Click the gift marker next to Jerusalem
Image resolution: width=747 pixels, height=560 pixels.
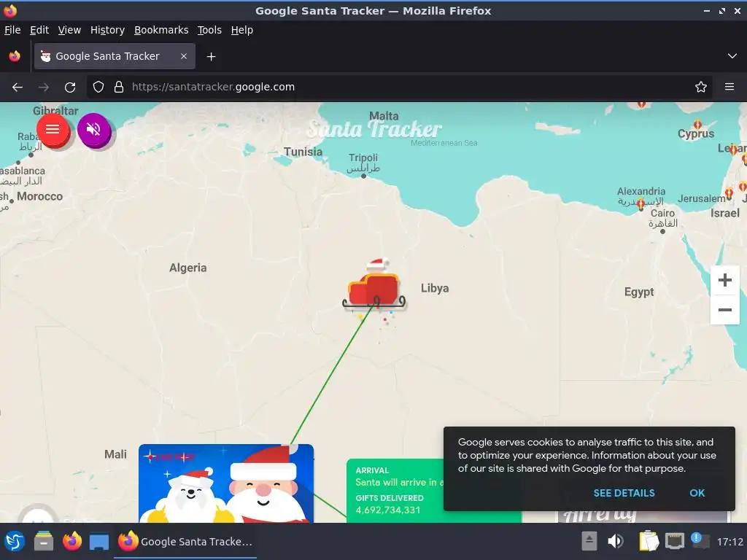[729, 193]
